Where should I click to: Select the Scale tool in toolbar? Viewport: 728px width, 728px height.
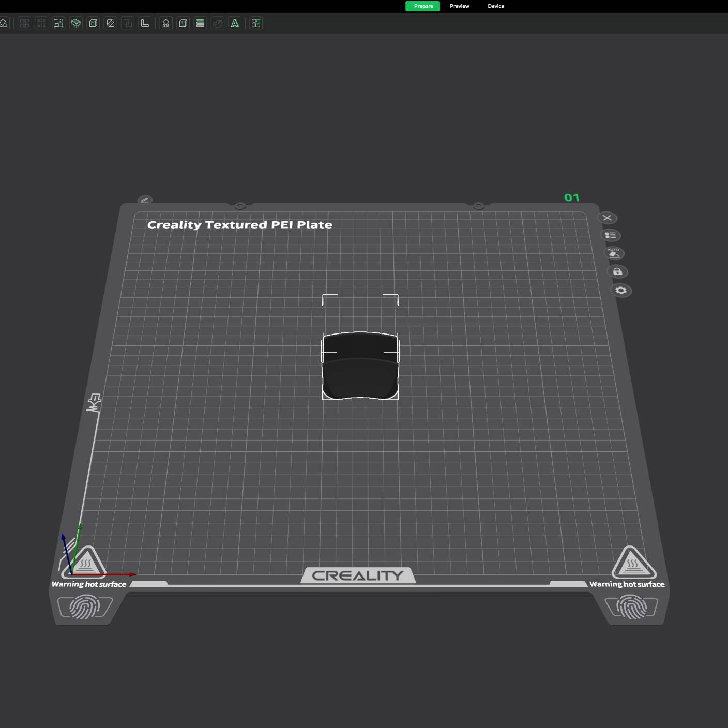click(x=58, y=23)
